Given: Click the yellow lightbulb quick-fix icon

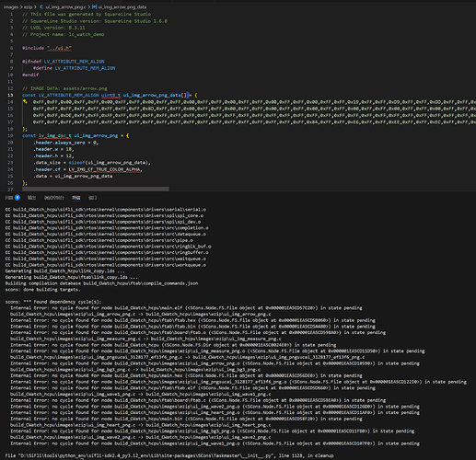Looking at the screenshot, I should pyautogui.click(x=25, y=101).
